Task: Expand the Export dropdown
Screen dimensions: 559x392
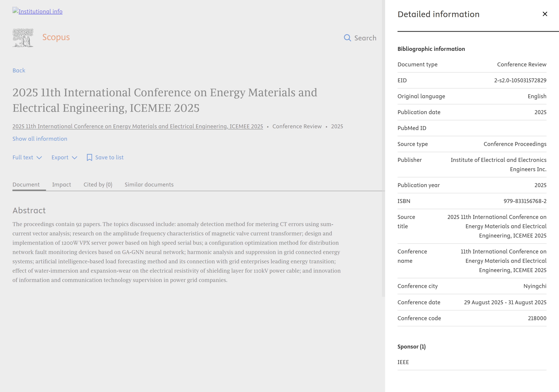Action: click(x=60, y=158)
